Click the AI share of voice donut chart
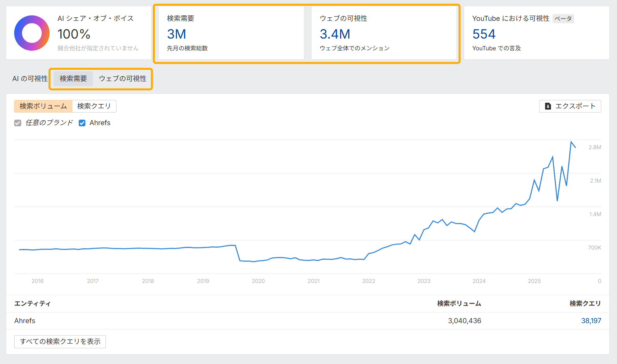The width and height of the screenshot is (617, 364). 32,33
